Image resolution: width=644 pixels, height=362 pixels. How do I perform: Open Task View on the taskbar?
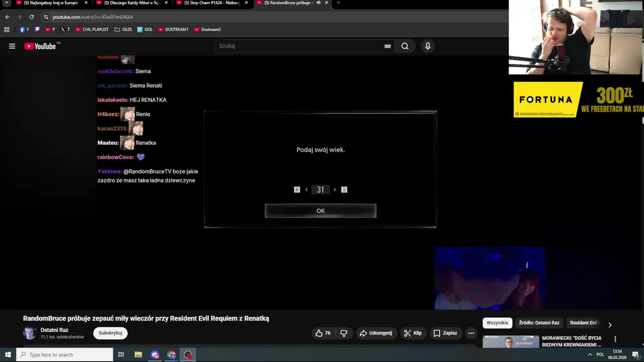click(x=121, y=354)
